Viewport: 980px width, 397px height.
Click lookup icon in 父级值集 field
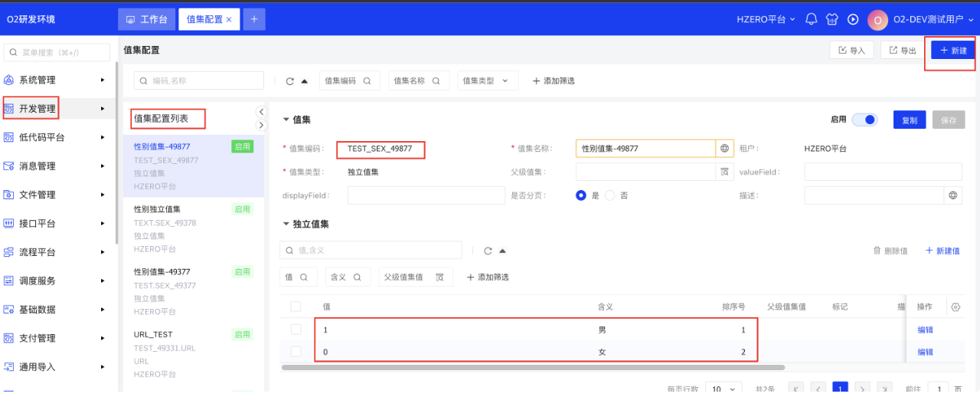coord(724,172)
